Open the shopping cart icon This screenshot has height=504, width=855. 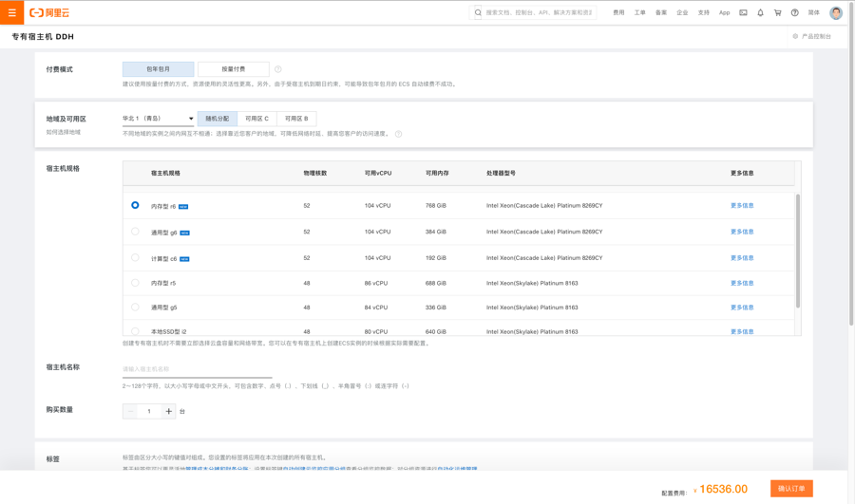tap(777, 12)
